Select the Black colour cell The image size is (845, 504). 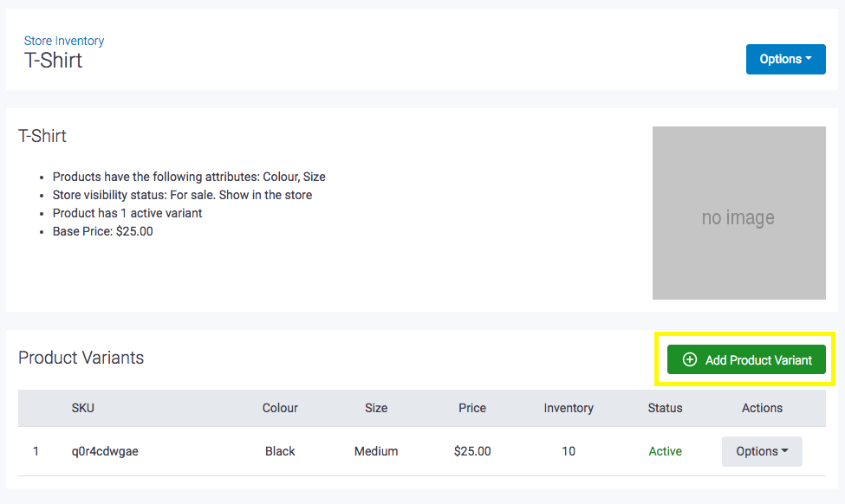point(280,451)
